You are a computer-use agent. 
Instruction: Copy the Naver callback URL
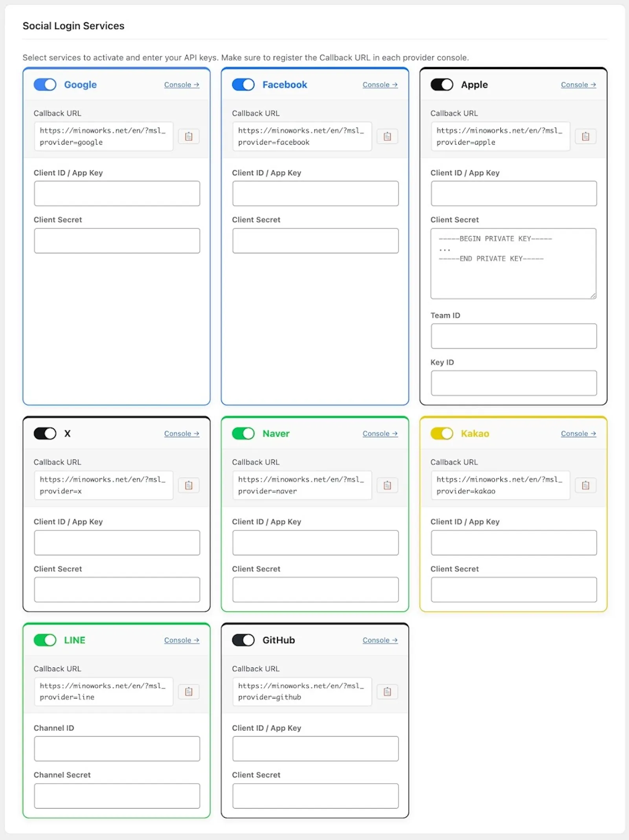pyautogui.click(x=387, y=485)
